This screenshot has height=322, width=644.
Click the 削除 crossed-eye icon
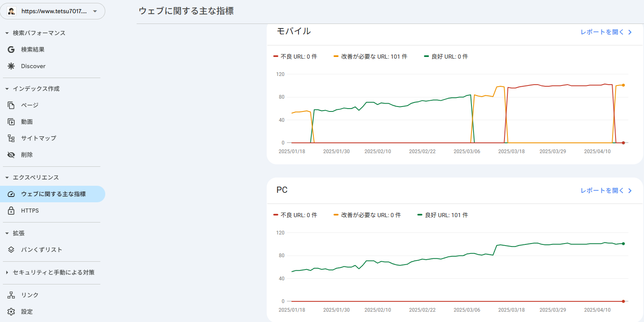(x=11, y=155)
